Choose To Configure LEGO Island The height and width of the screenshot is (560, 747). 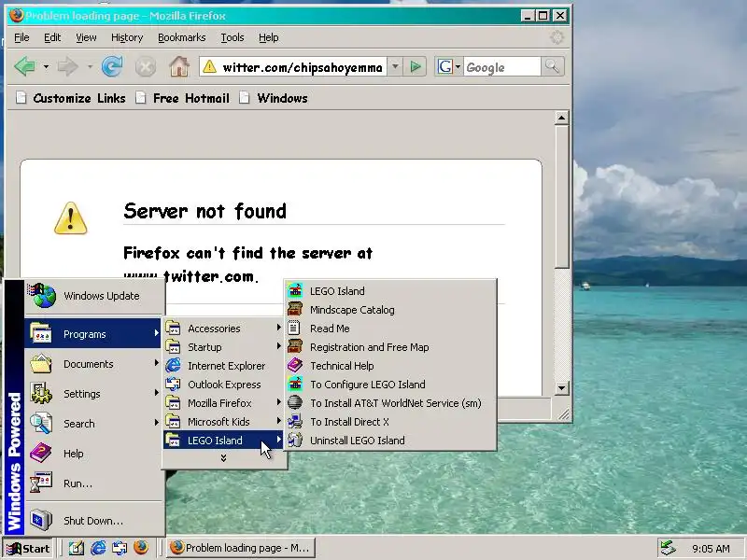(389, 384)
